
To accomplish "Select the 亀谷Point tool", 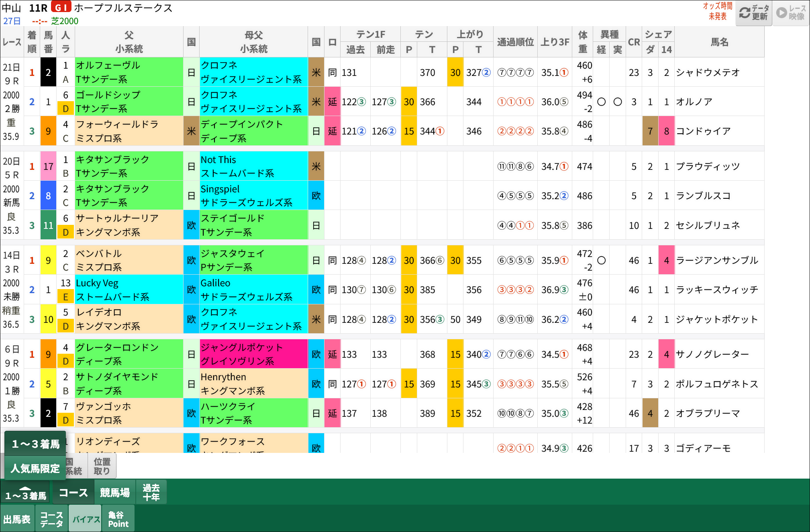I will 118,518.
